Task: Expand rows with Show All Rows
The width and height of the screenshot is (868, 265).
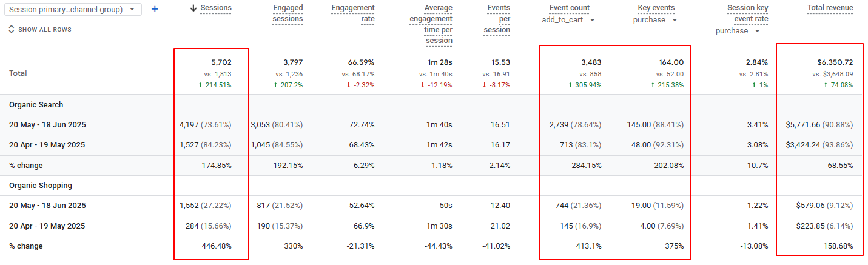Action: tap(45, 29)
